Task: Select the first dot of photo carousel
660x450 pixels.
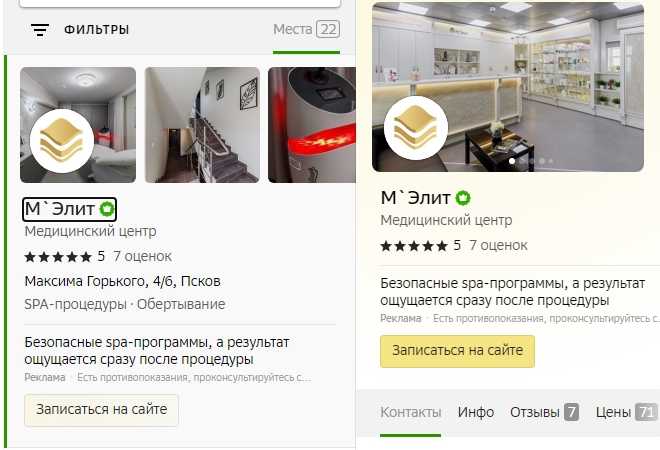Action: tap(512, 161)
